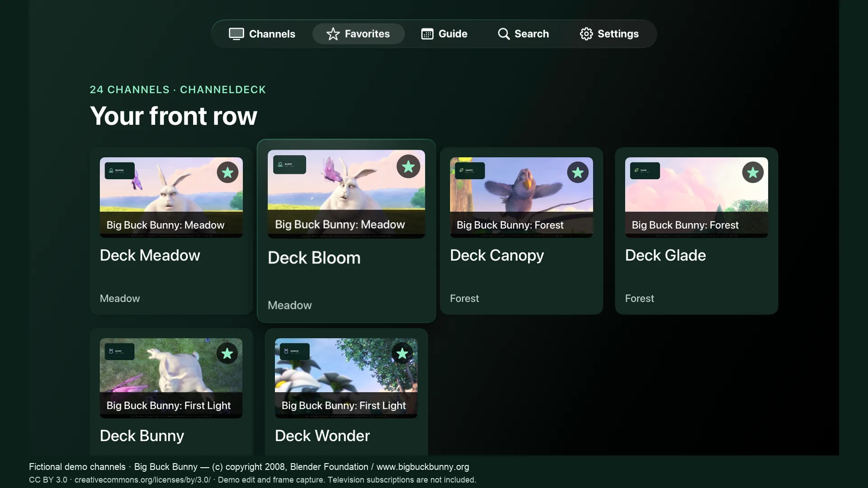Open the Deck Bunny thumbnail
The image size is (868, 488).
click(x=171, y=378)
